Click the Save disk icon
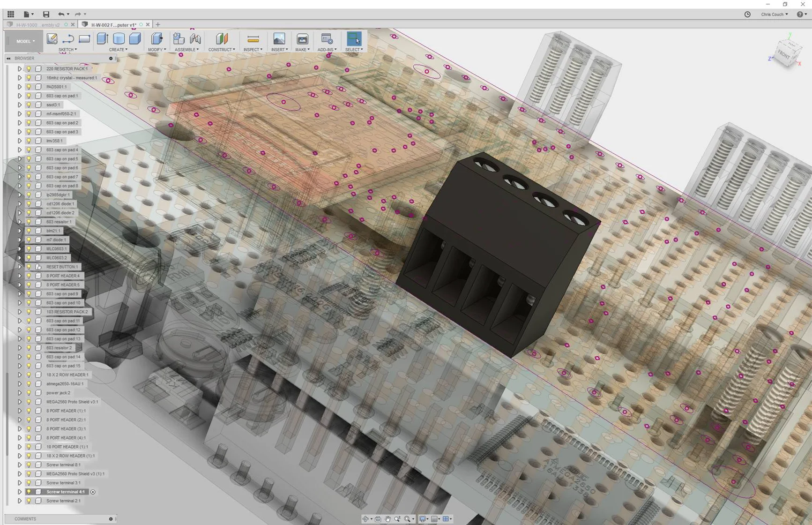812x525 pixels. pyautogui.click(x=46, y=14)
